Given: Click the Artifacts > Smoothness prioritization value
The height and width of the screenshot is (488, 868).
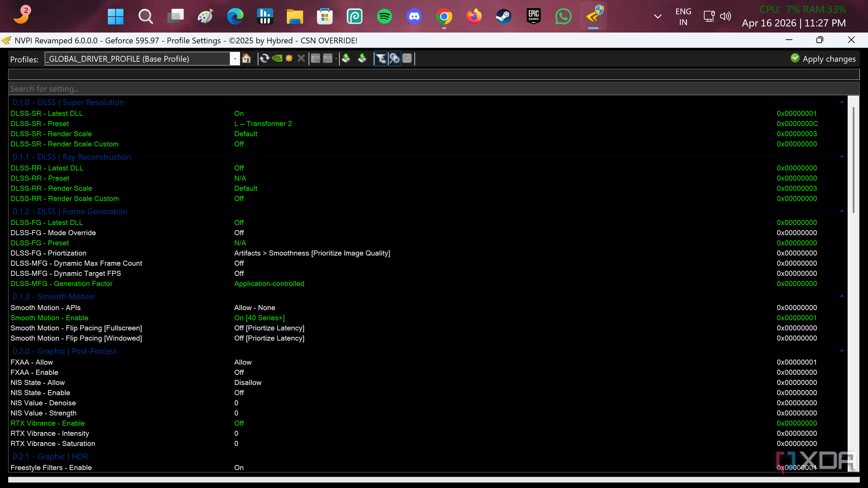Looking at the screenshot, I should tap(312, 253).
